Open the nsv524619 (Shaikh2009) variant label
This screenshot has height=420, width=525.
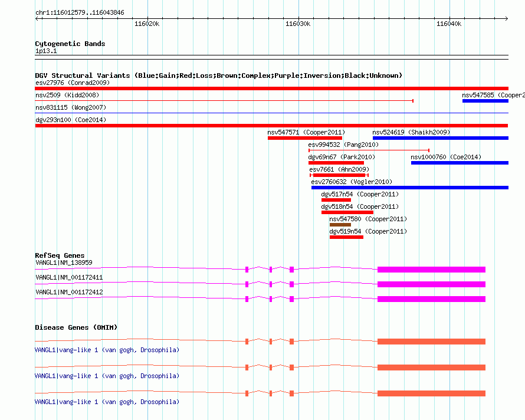[411, 132]
